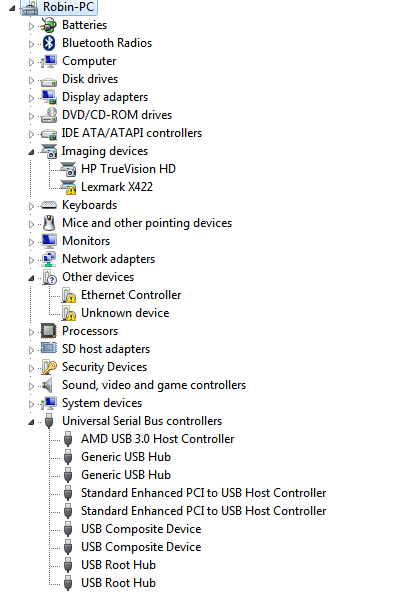The width and height of the screenshot is (417, 599).
Task: Select the SD host adapters label
Action: tap(106, 349)
